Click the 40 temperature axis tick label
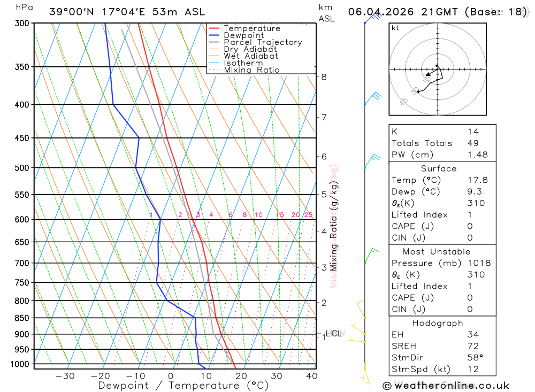The width and height of the screenshot is (535, 392). 312,376
